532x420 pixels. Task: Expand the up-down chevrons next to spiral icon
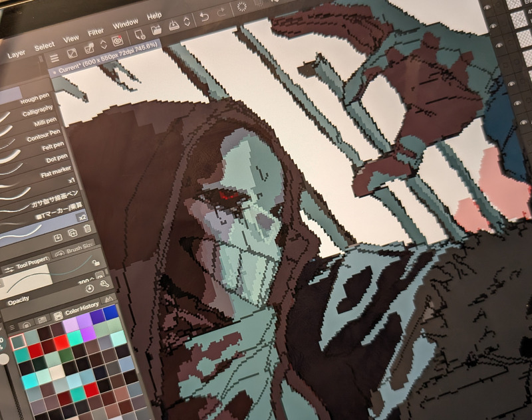[104, 45]
